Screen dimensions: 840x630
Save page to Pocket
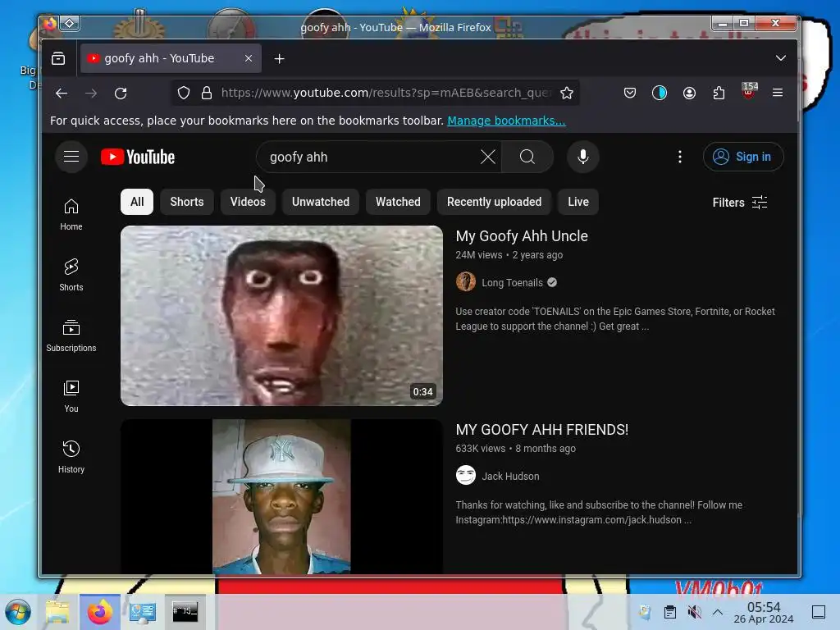[630, 94]
